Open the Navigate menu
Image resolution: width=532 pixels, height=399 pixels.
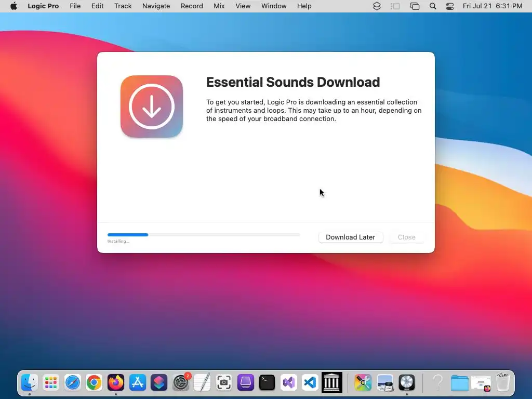[156, 6]
